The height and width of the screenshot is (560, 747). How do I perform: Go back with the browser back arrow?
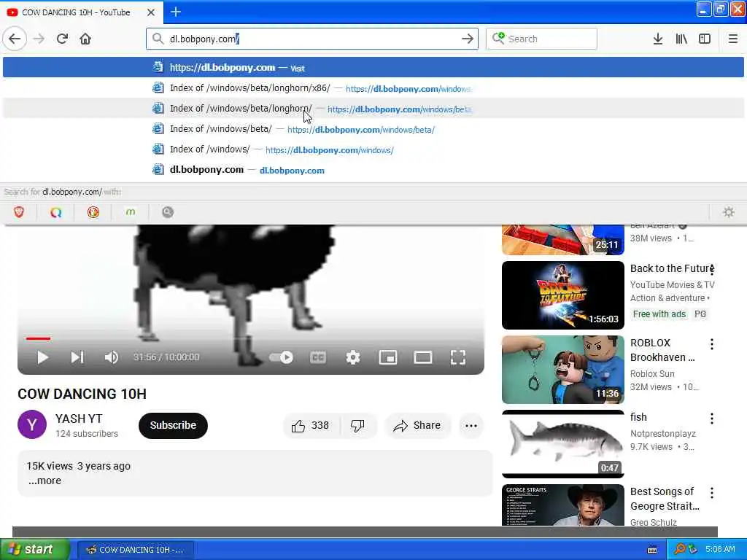click(x=15, y=39)
